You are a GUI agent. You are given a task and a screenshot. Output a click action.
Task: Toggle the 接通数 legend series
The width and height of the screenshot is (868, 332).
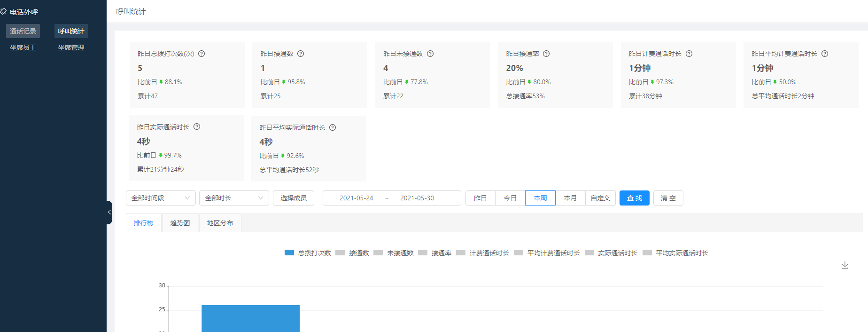click(x=352, y=253)
